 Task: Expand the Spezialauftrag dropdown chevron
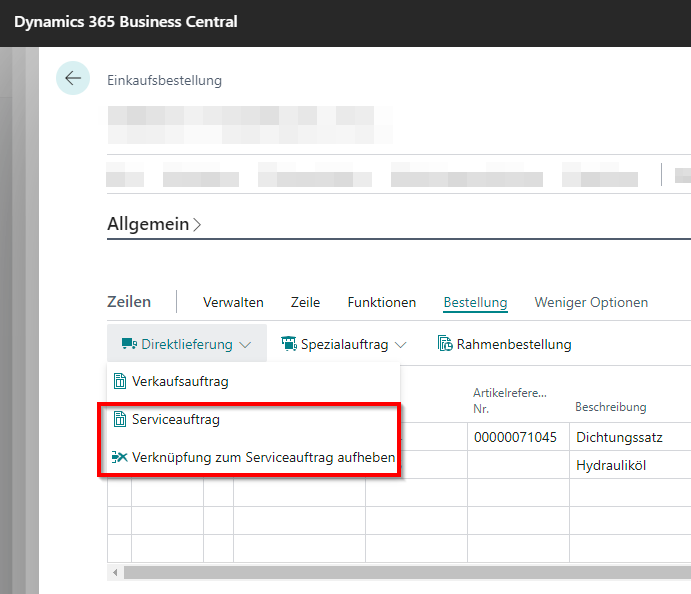[x=400, y=345]
